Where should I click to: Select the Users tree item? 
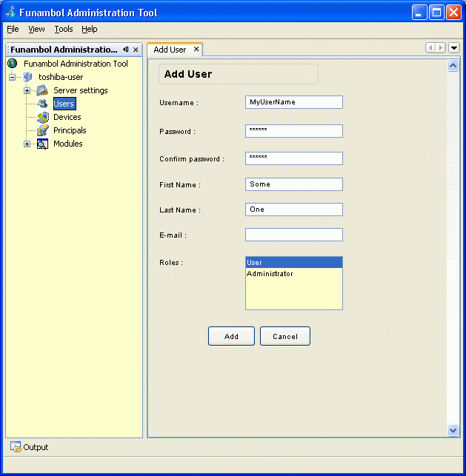pos(64,104)
